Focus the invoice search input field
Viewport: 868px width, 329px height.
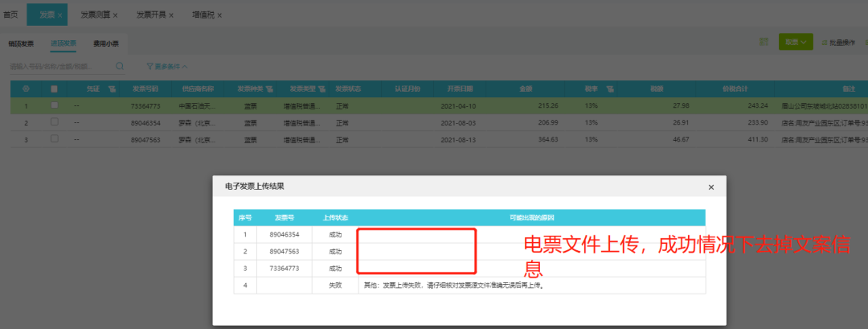[x=61, y=67]
